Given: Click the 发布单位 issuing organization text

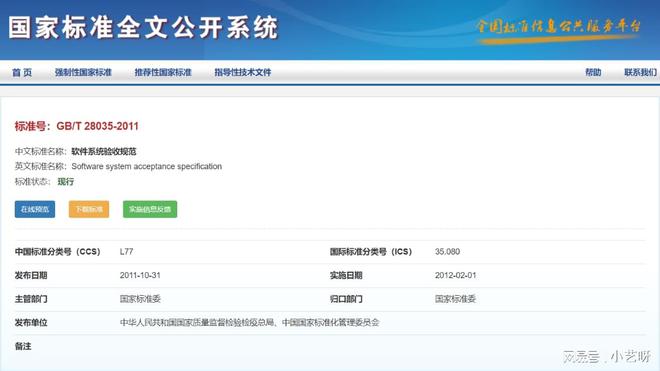Looking at the screenshot, I should [x=250, y=323].
